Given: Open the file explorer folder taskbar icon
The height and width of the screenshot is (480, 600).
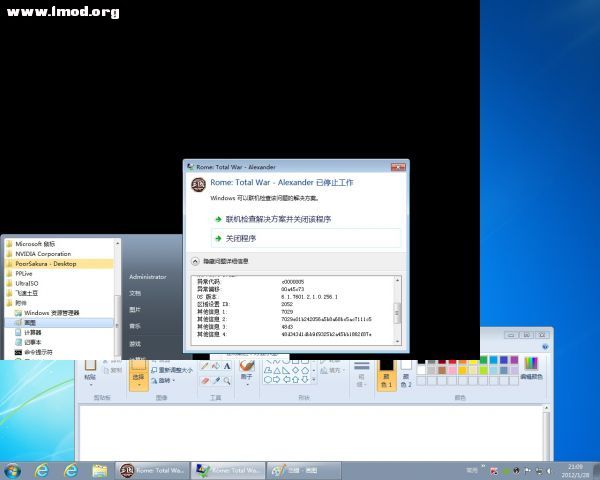Looking at the screenshot, I should pos(100,470).
